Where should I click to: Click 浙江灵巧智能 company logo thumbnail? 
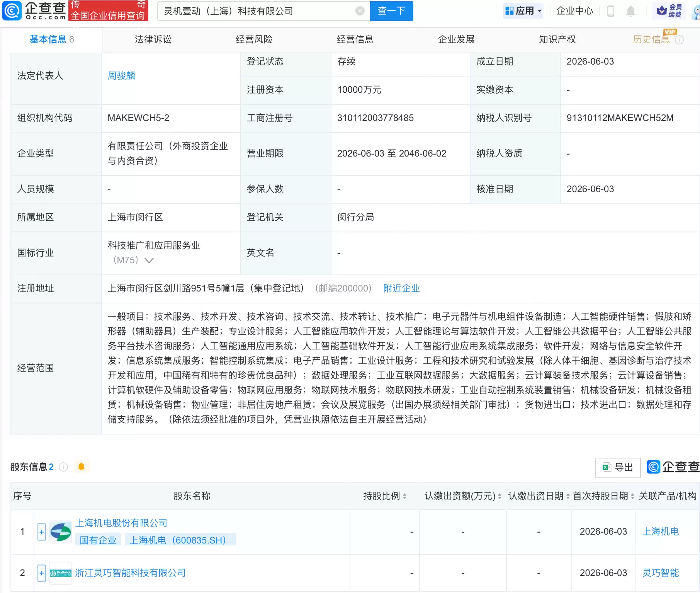coord(61,573)
